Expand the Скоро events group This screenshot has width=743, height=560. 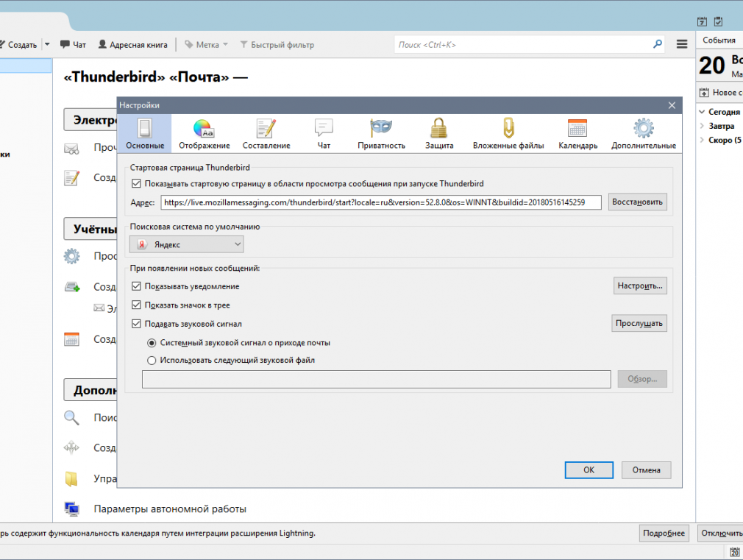click(703, 140)
